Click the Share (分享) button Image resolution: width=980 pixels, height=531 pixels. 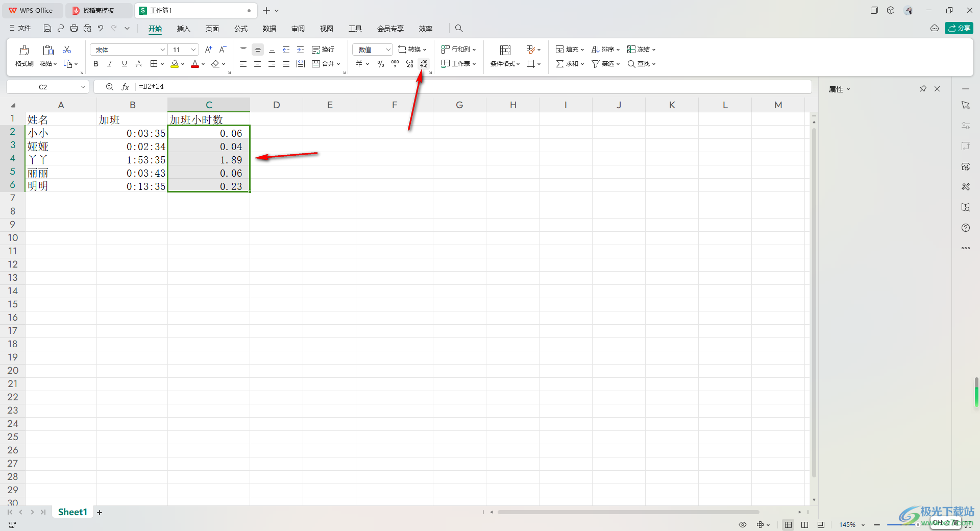(x=959, y=28)
